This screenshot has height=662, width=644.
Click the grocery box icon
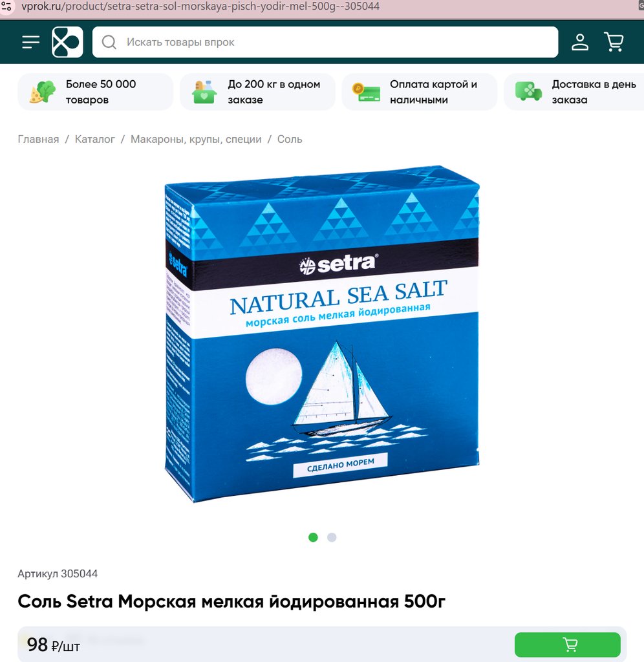204,92
